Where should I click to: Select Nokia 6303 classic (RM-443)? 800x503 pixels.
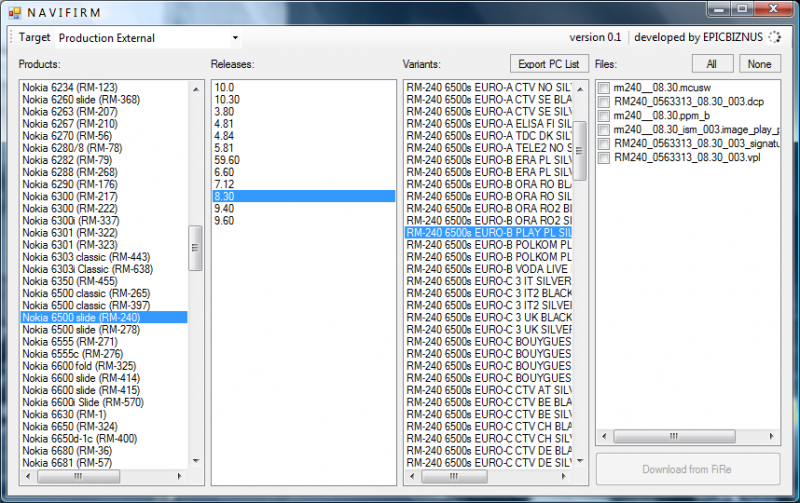tap(104, 257)
